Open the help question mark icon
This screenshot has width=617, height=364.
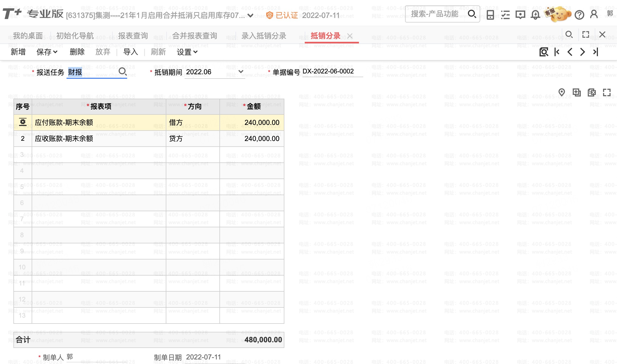pos(579,15)
